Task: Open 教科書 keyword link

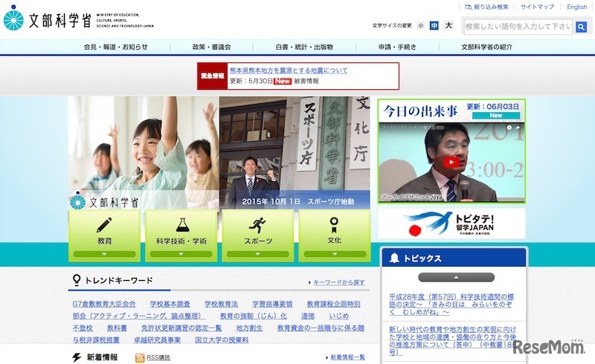Action: point(117,328)
